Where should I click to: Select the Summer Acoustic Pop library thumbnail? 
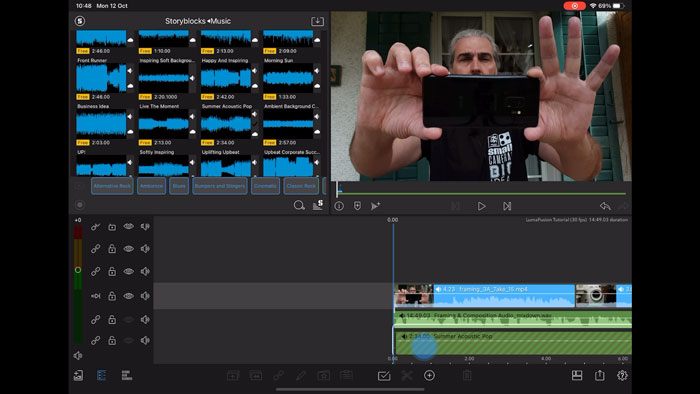coord(226,124)
